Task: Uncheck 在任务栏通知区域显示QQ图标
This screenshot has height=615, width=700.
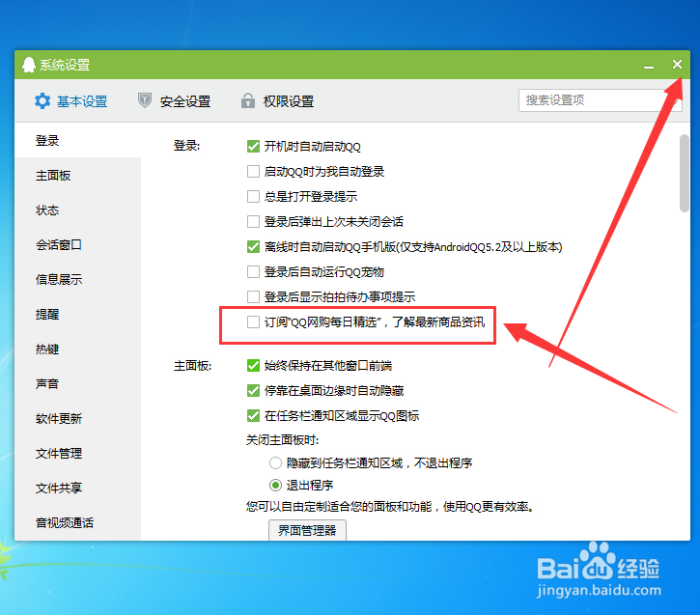Action: point(253,415)
